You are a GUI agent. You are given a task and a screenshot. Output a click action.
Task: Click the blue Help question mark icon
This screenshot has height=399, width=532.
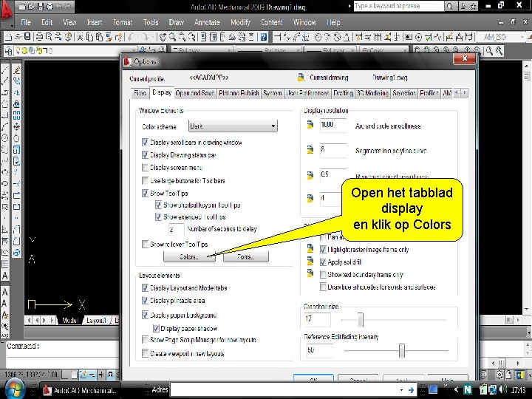tap(264, 37)
